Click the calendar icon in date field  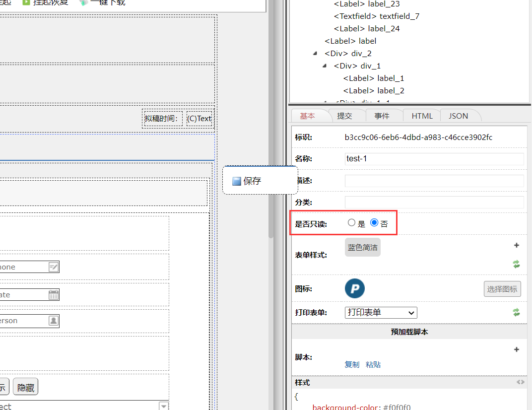coord(54,295)
